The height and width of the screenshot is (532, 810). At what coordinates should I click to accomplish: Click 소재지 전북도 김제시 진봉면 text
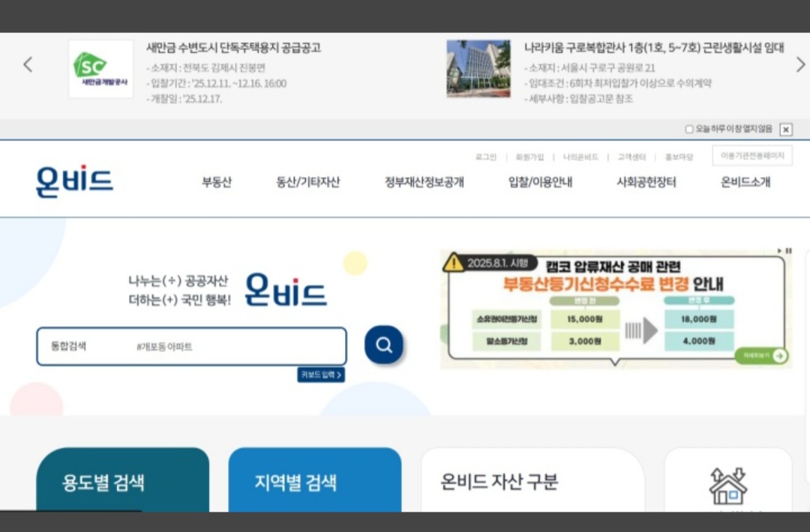pyautogui.click(x=206, y=68)
